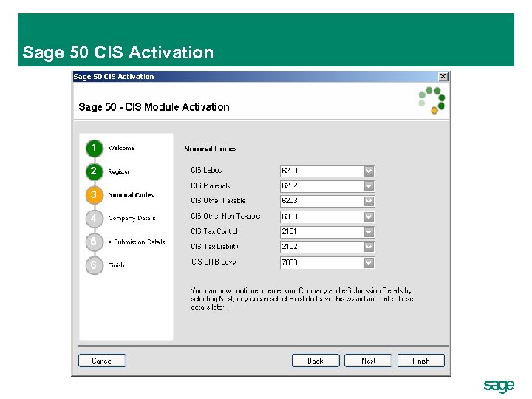
Task: Click the CIS Materials label
Action: tap(211, 185)
